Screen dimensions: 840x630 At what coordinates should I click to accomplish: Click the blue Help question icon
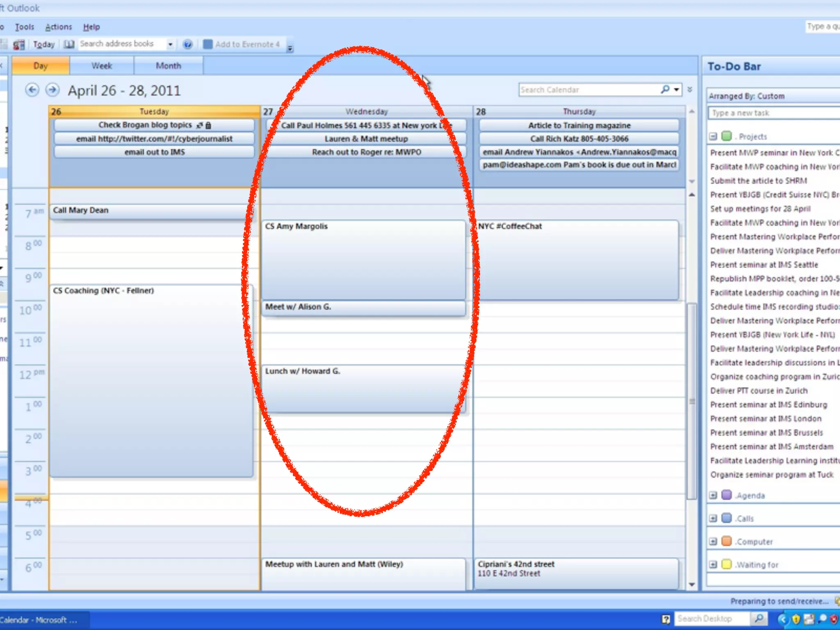[x=187, y=44]
